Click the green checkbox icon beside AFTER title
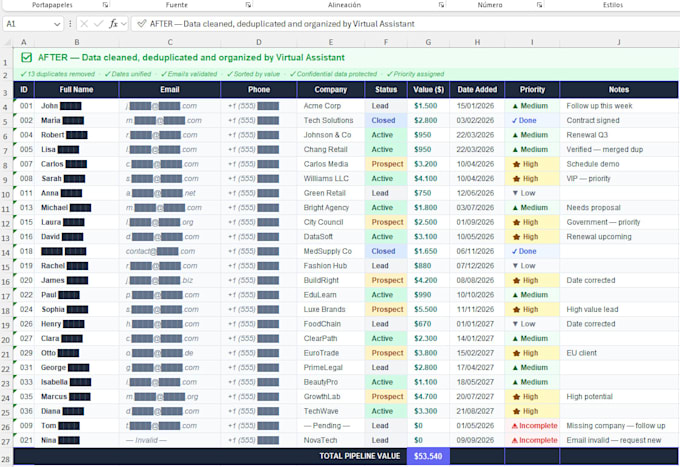The image size is (680, 467). tap(26, 57)
